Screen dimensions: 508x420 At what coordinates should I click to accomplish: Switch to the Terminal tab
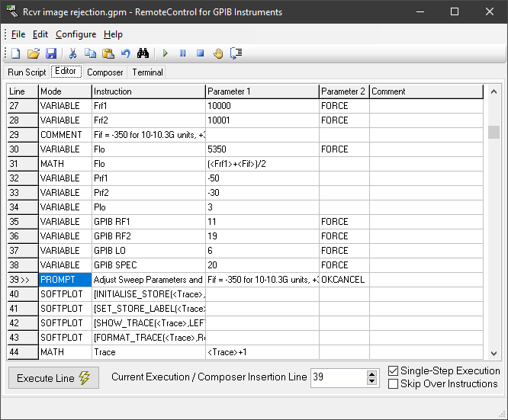point(147,72)
